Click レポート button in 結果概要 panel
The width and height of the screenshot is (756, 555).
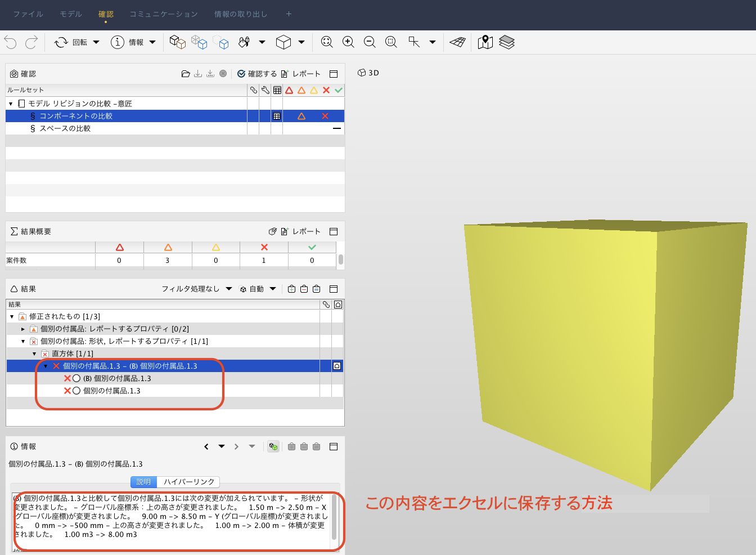301,231
